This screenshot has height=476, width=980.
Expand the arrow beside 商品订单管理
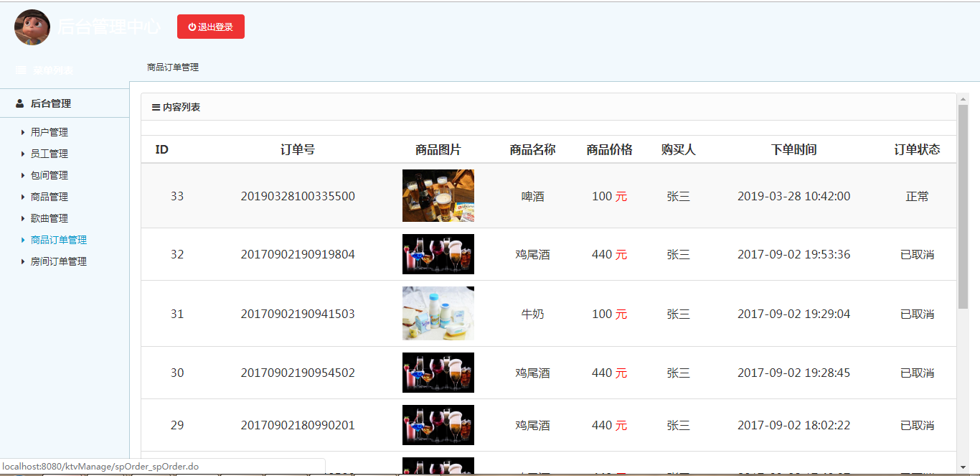click(x=23, y=240)
